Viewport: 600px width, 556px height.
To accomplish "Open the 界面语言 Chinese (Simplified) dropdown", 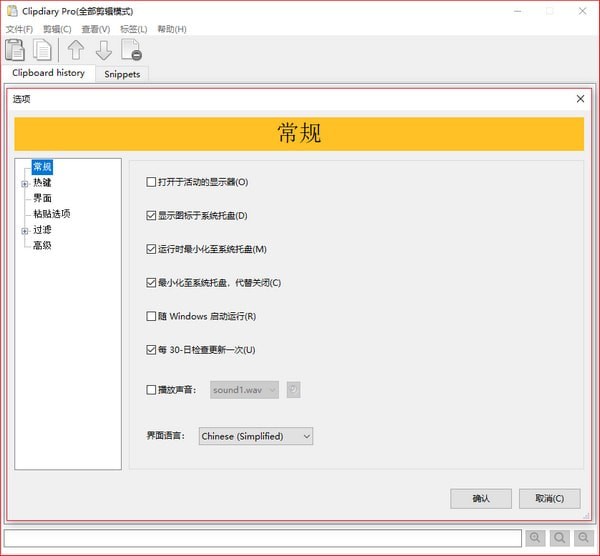I will 256,436.
